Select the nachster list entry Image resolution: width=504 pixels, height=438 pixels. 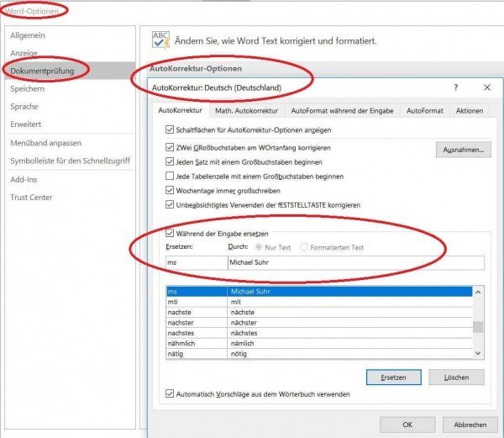[319, 323]
